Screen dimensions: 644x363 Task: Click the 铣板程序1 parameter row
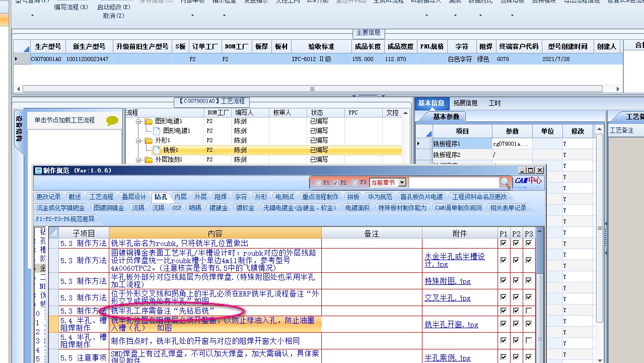[x=507, y=144]
